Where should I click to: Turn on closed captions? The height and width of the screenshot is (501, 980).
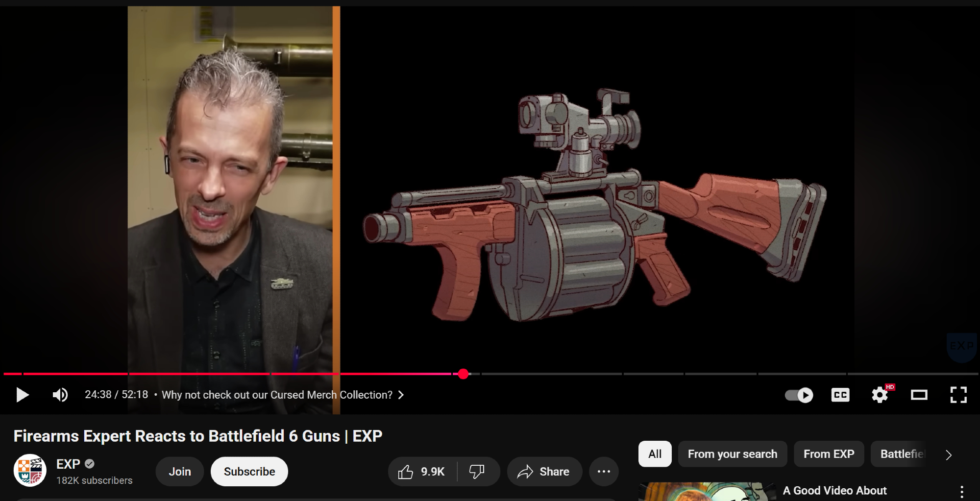[x=840, y=395]
